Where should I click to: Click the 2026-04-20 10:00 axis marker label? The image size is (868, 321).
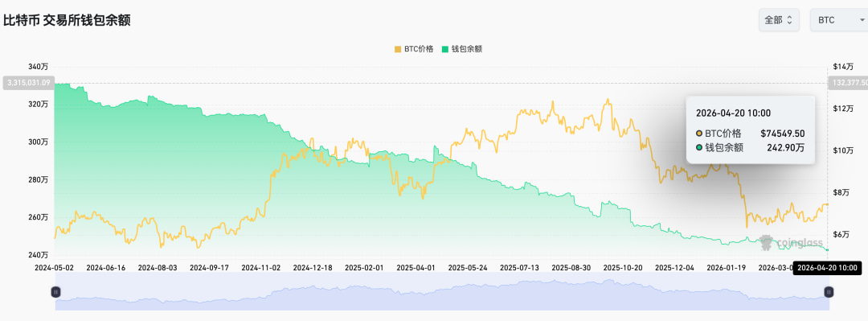tap(827, 268)
